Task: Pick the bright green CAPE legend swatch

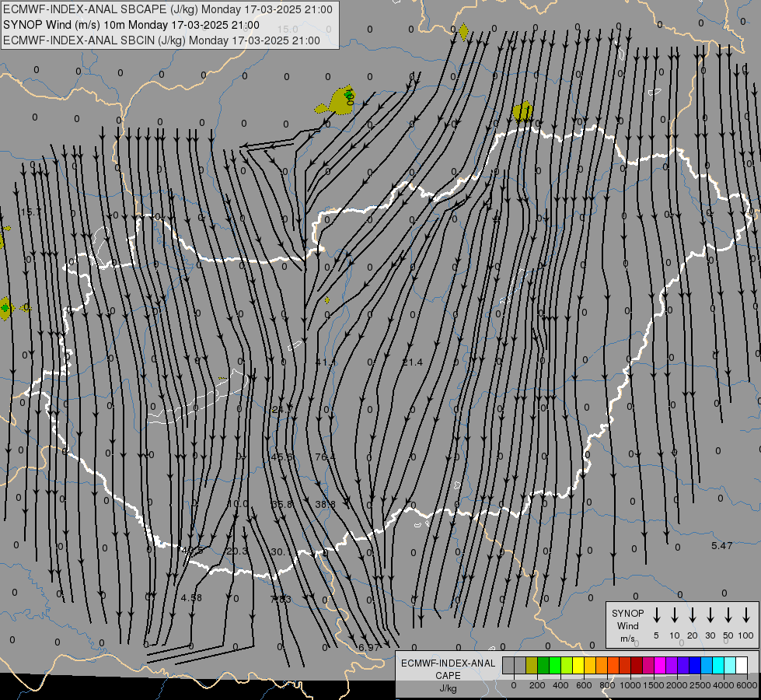Action: point(555,665)
